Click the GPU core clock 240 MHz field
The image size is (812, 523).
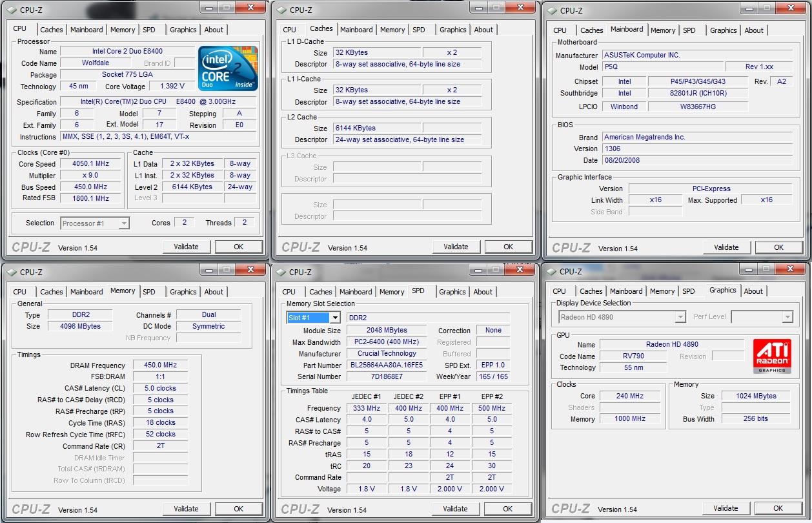point(631,396)
